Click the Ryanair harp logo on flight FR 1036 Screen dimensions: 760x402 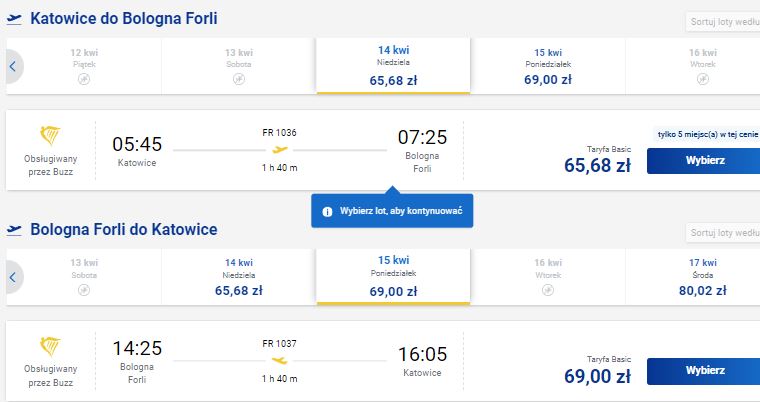tap(50, 135)
